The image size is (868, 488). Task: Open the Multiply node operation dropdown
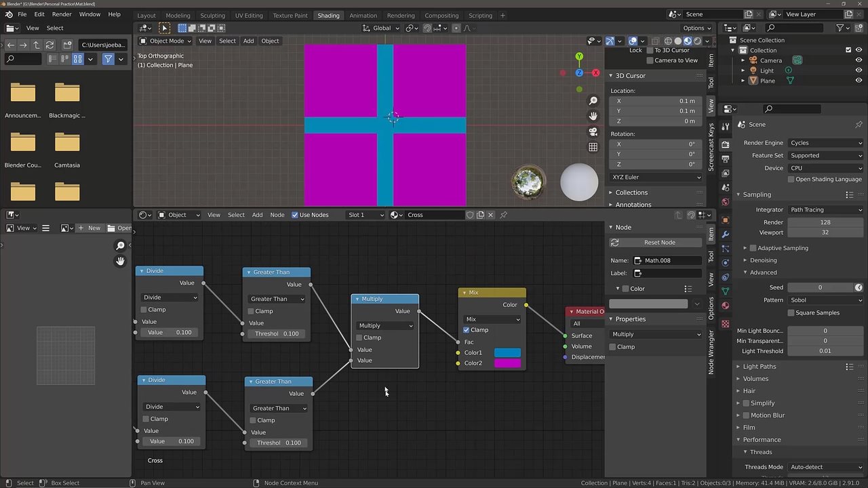(384, 326)
